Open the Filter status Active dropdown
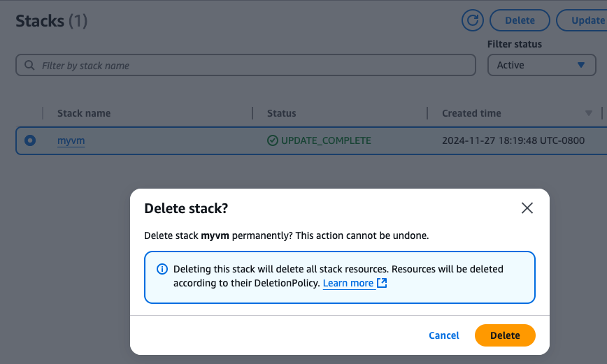This screenshot has height=364, width=607. 541,65
